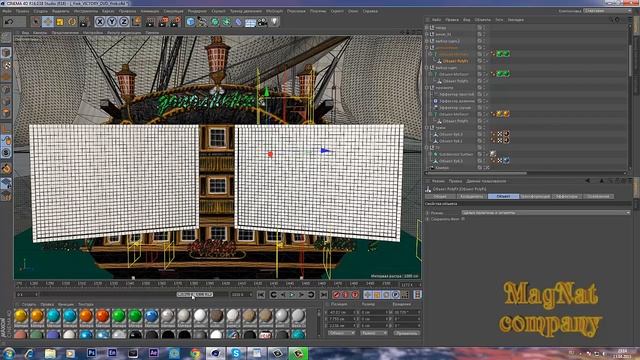Open Создать menu in material manager

[x=29, y=304]
